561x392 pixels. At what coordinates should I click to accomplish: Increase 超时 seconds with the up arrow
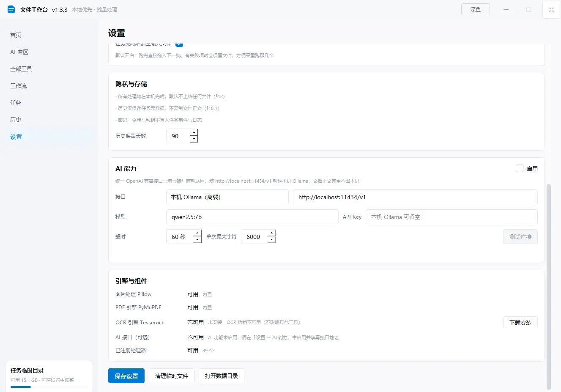coord(197,233)
